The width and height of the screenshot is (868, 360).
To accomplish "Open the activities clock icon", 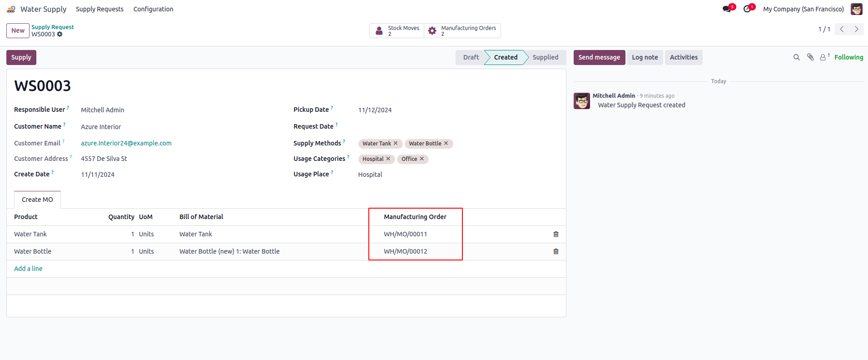I will pos(747,9).
